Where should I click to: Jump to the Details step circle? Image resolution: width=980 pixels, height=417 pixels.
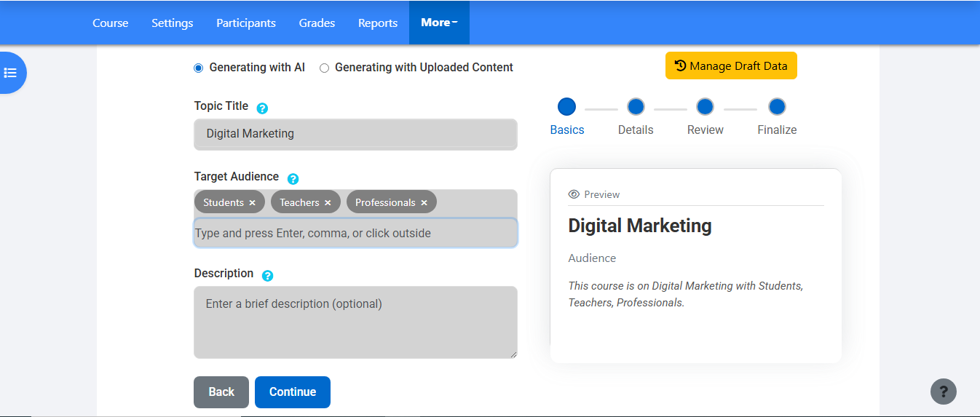(x=636, y=107)
